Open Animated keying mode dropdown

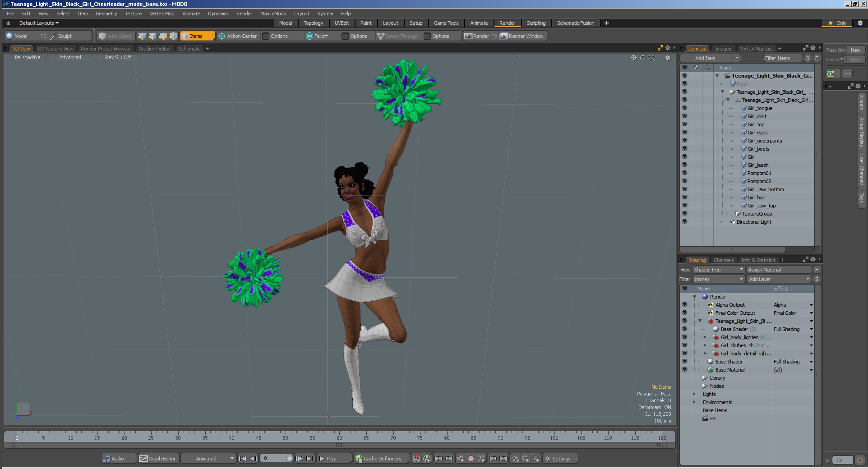tap(209, 459)
